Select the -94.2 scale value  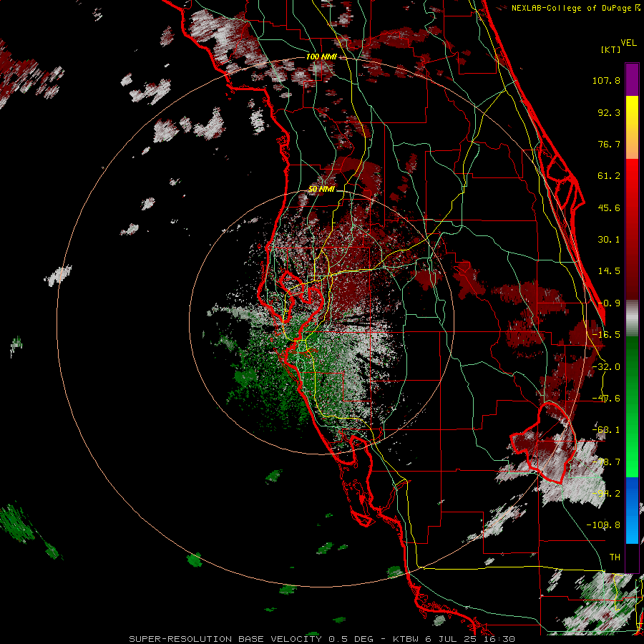click(x=606, y=494)
